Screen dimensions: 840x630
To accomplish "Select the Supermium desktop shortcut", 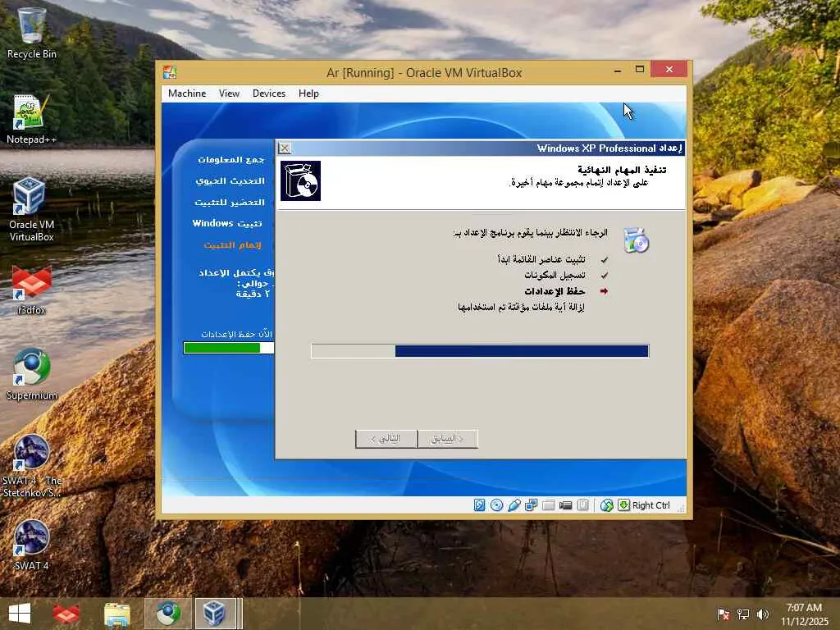I will pos(32,375).
